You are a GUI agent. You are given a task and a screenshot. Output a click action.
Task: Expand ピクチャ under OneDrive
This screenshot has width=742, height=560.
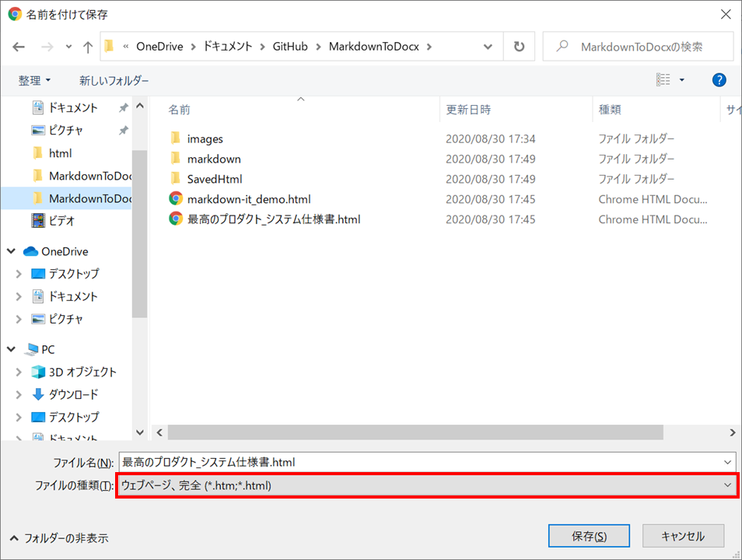(x=19, y=319)
